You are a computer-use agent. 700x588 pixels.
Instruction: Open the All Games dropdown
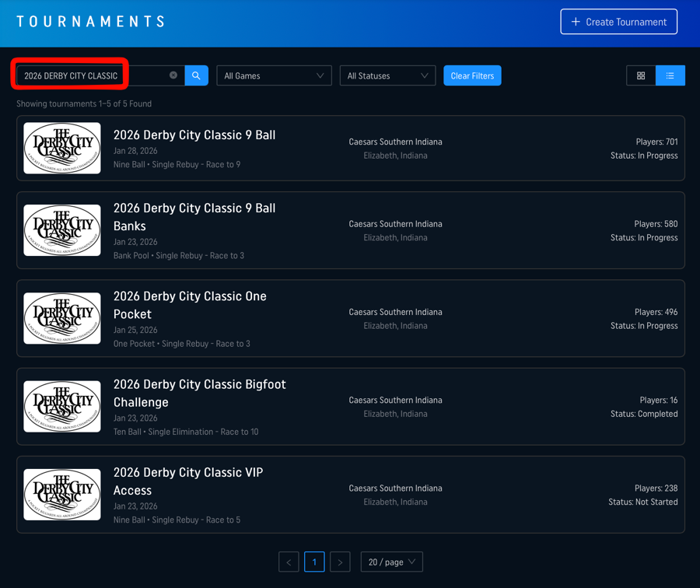click(274, 75)
